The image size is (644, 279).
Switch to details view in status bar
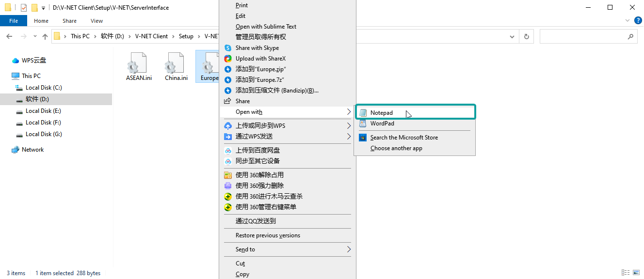pos(626,273)
